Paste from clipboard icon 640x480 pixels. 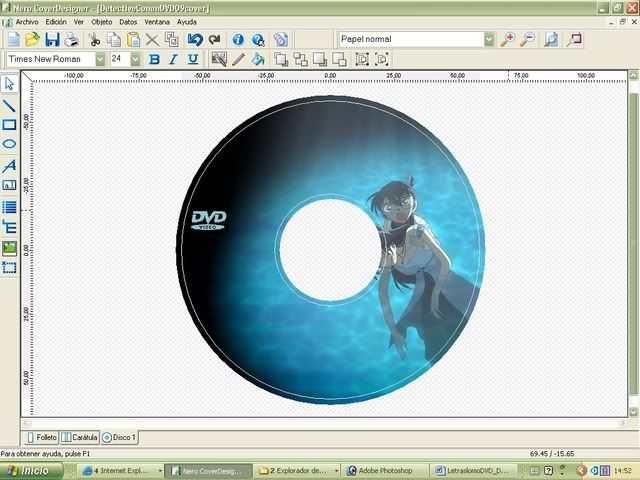(133, 40)
